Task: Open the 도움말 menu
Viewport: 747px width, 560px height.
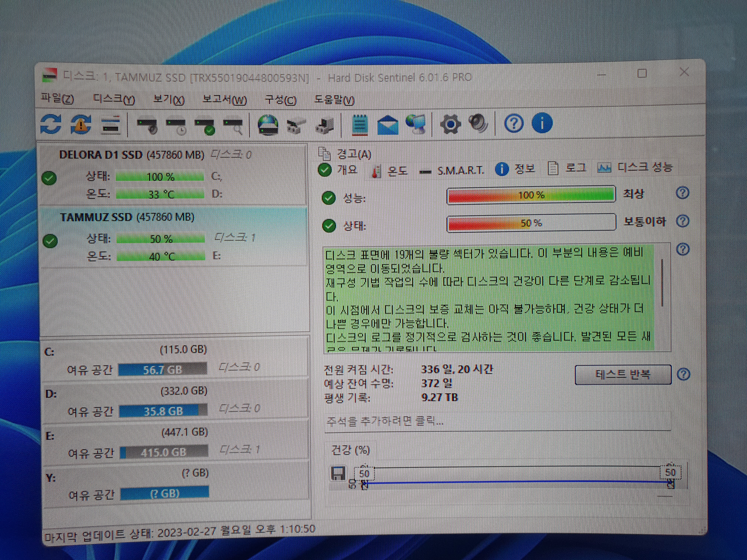Action: coord(334,100)
